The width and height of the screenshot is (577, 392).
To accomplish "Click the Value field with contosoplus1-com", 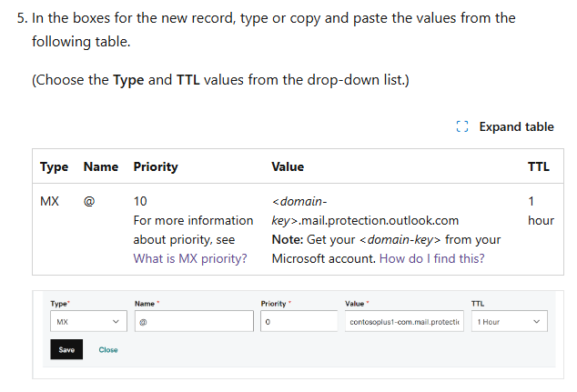I will click(x=402, y=322).
